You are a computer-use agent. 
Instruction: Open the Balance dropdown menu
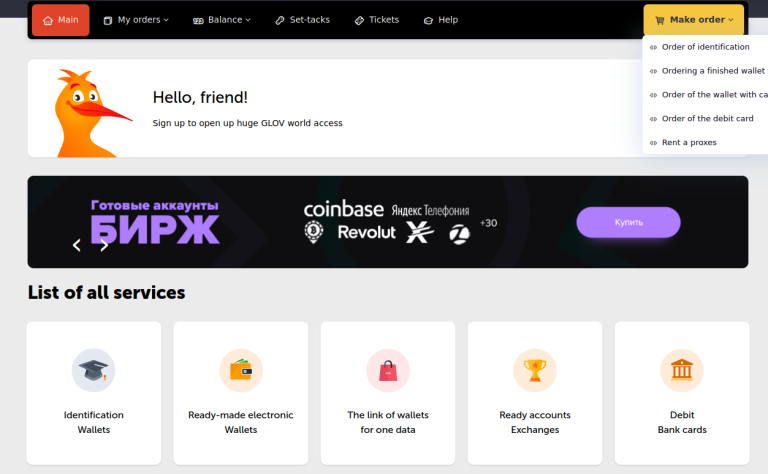[x=221, y=20]
